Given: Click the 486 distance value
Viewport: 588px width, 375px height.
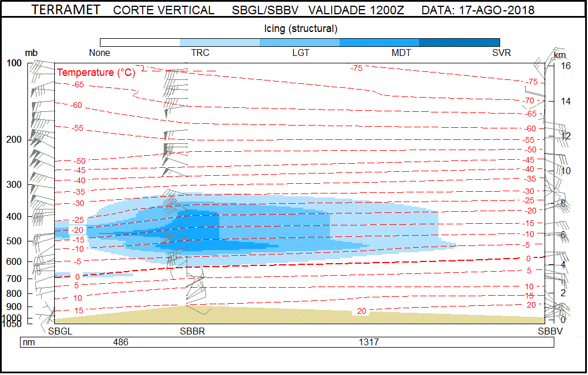Looking at the screenshot, I should point(120,342).
